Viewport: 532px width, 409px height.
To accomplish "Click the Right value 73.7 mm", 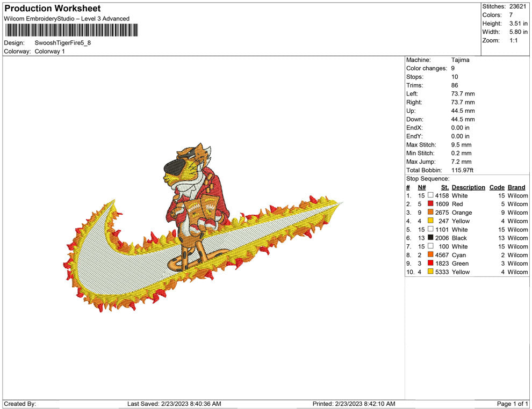I will 463,103.
